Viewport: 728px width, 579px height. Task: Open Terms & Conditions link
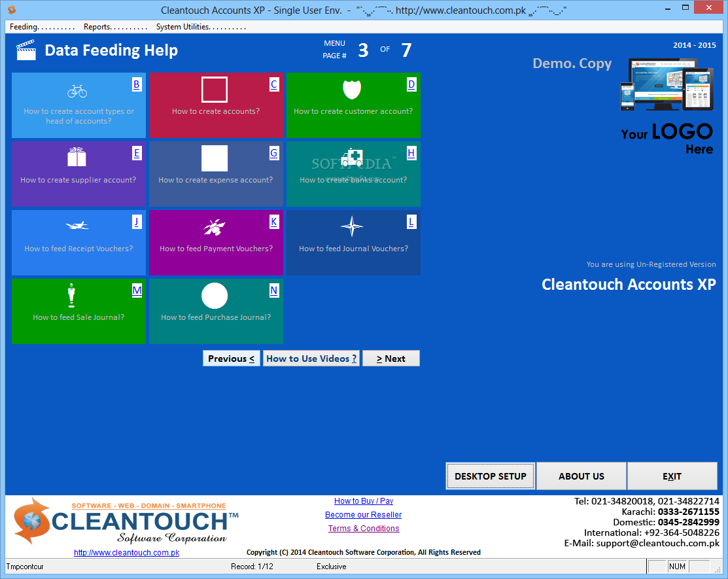coord(364,529)
